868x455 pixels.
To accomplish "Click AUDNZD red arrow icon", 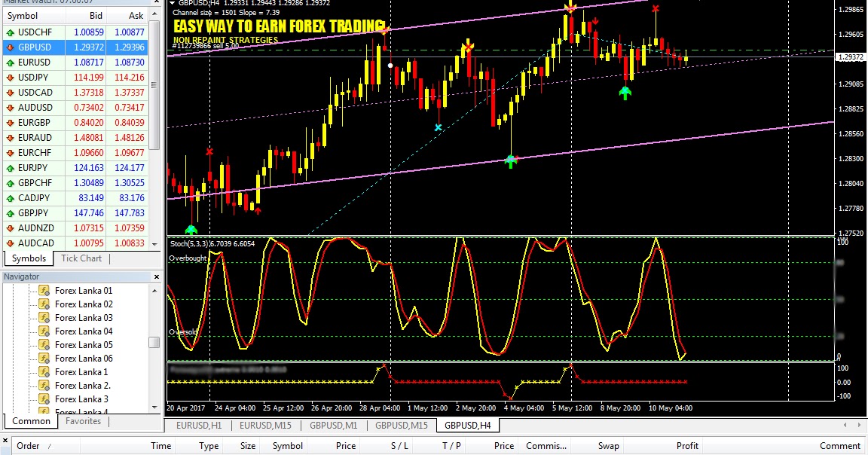I will (x=10, y=228).
